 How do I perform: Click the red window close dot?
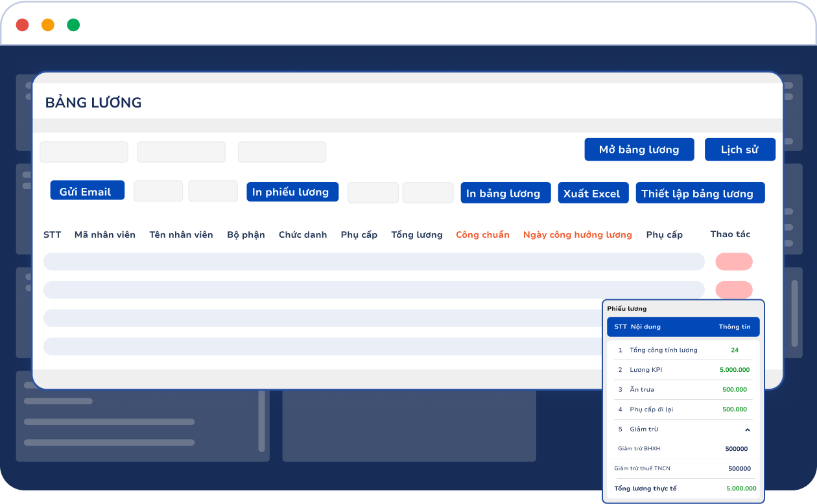pyautogui.click(x=22, y=25)
